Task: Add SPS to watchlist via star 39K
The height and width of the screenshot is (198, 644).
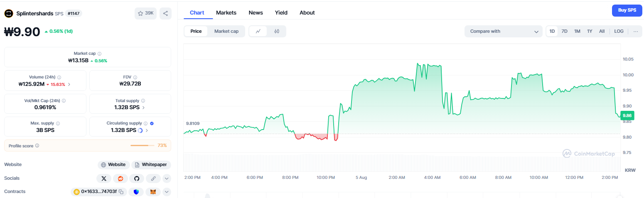Action: coord(145,13)
